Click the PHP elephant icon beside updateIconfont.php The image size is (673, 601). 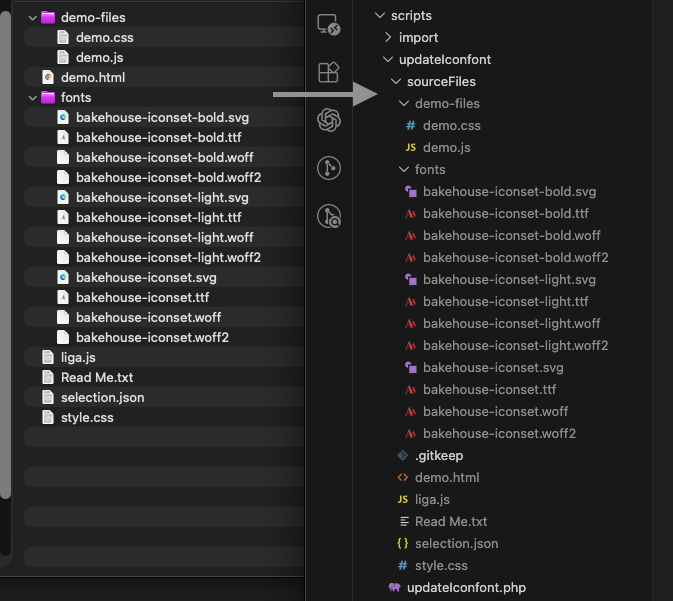[394, 588]
